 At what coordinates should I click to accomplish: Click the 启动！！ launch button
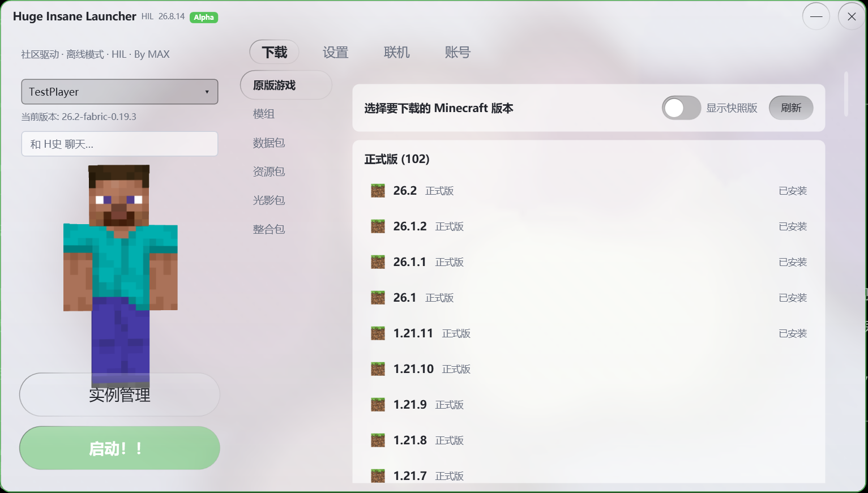119,448
